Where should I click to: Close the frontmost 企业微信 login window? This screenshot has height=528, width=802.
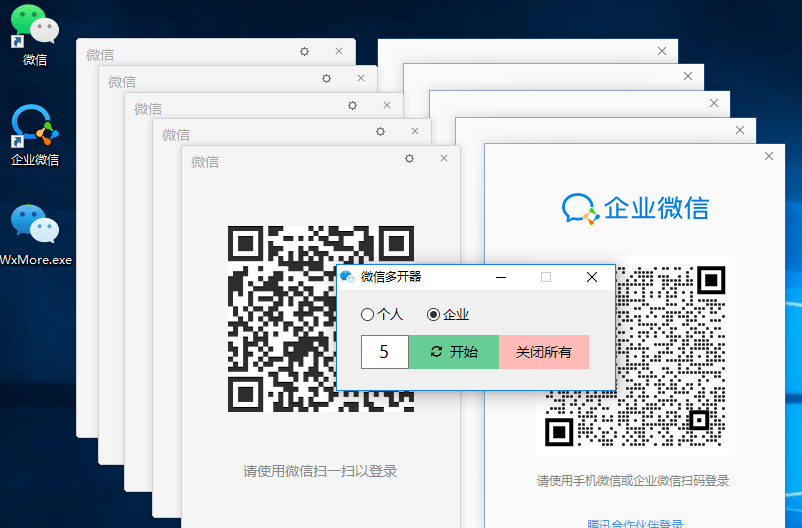[769, 156]
